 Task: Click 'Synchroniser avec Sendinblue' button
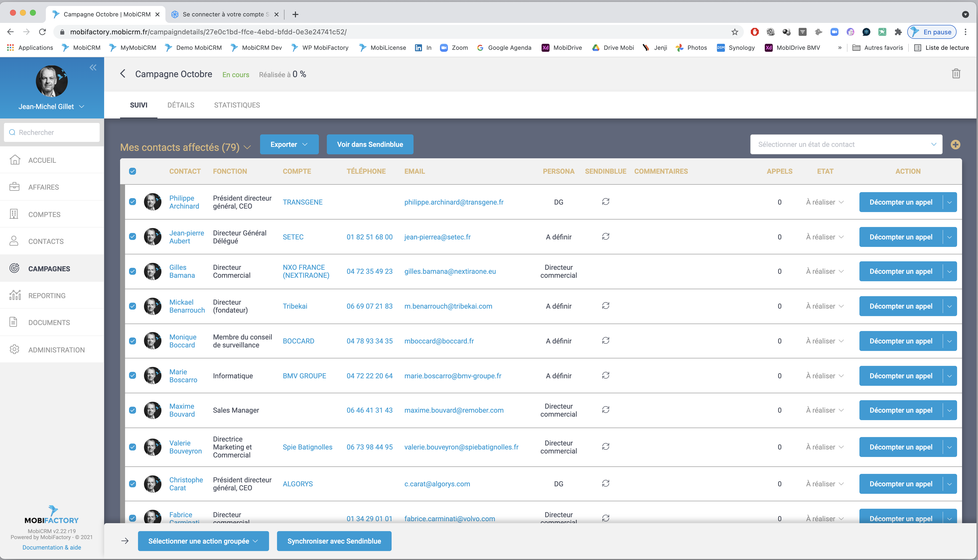(x=334, y=541)
